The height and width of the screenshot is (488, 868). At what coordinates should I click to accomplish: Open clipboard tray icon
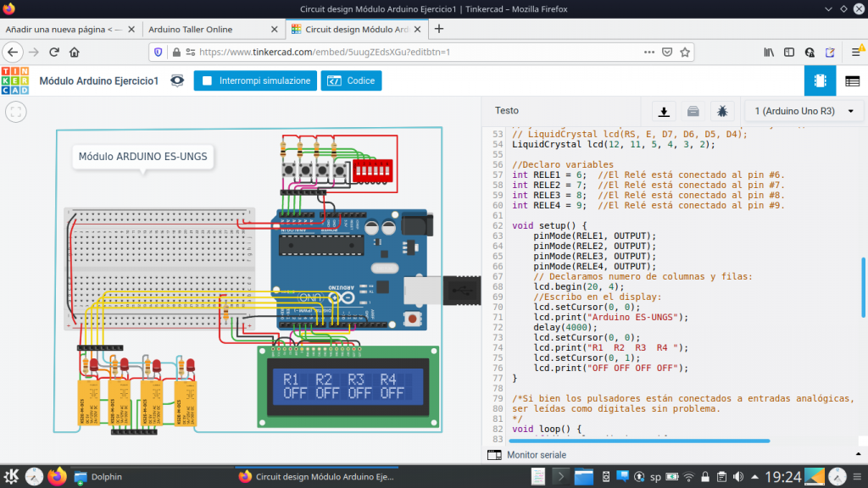[721, 476]
